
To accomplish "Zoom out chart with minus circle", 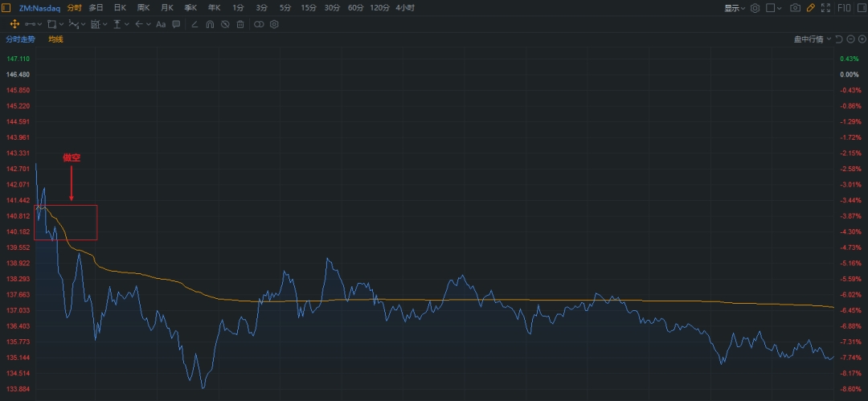I will click(x=851, y=39).
